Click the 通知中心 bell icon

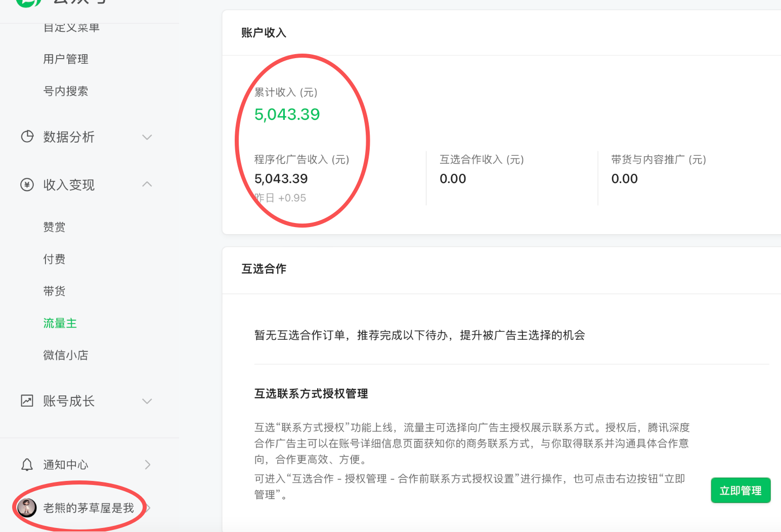click(27, 465)
